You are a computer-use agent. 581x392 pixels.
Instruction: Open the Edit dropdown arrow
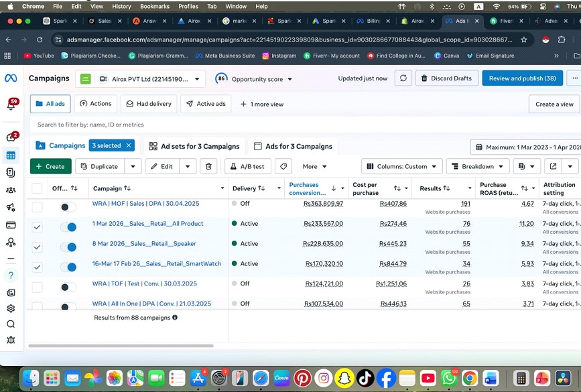[188, 166]
